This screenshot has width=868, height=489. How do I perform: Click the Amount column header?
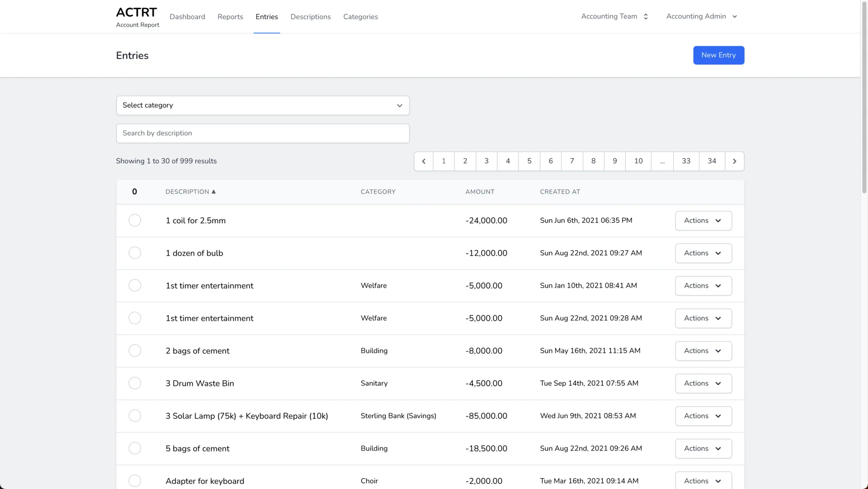point(480,192)
